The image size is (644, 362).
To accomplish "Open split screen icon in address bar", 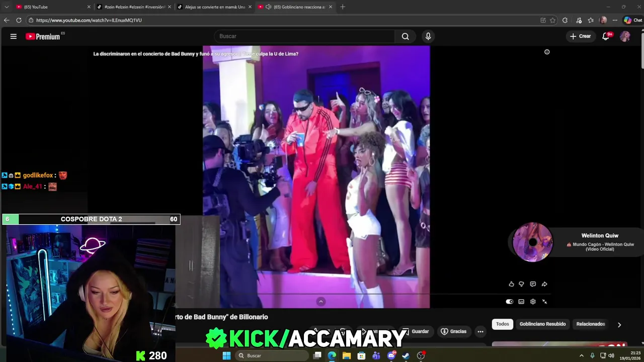I will coord(543,20).
